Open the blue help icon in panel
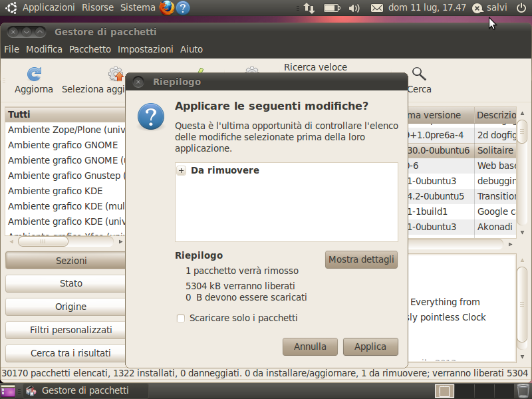 tap(183, 8)
